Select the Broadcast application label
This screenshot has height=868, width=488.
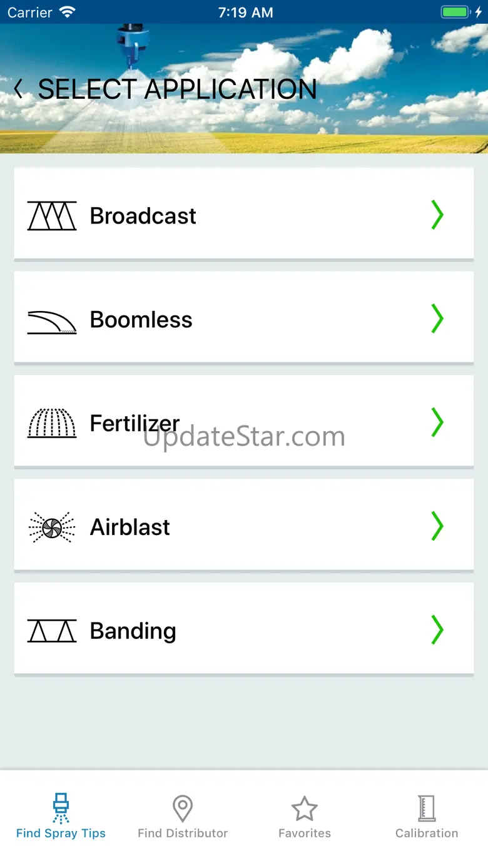point(143,216)
